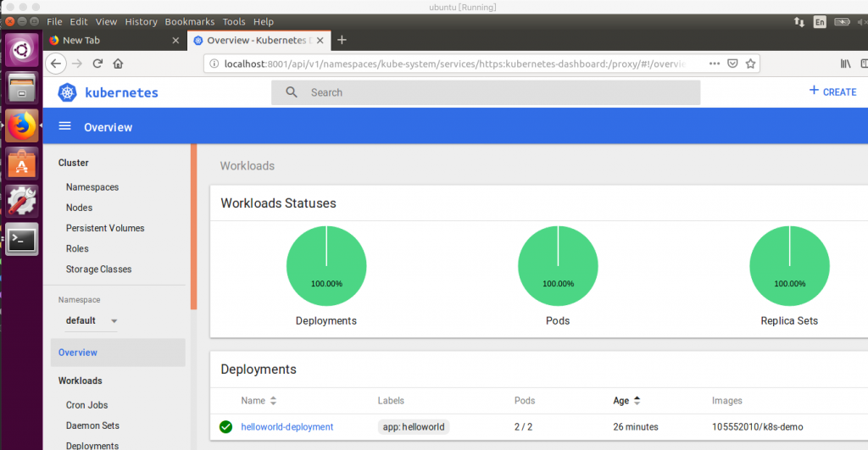
Task: Close the New Tab tab
Action: pos(175,41)
